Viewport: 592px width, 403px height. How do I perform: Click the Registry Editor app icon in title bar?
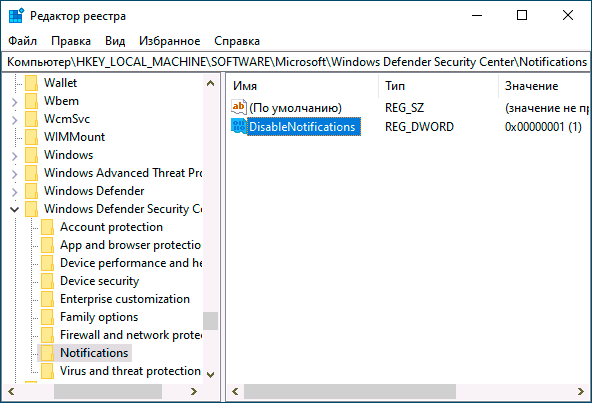[x=16, y=15]
